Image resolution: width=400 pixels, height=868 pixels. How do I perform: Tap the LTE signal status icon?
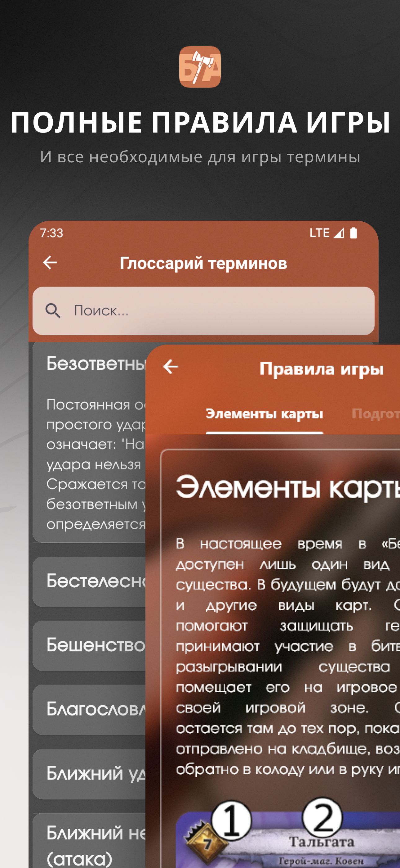pyautogui.click(x=327, y=233)
